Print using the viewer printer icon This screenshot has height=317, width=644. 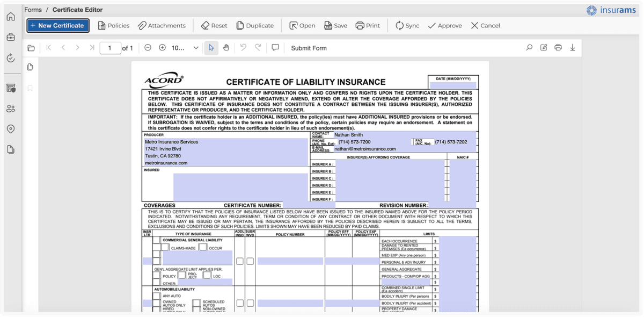(x=558, y=48)
